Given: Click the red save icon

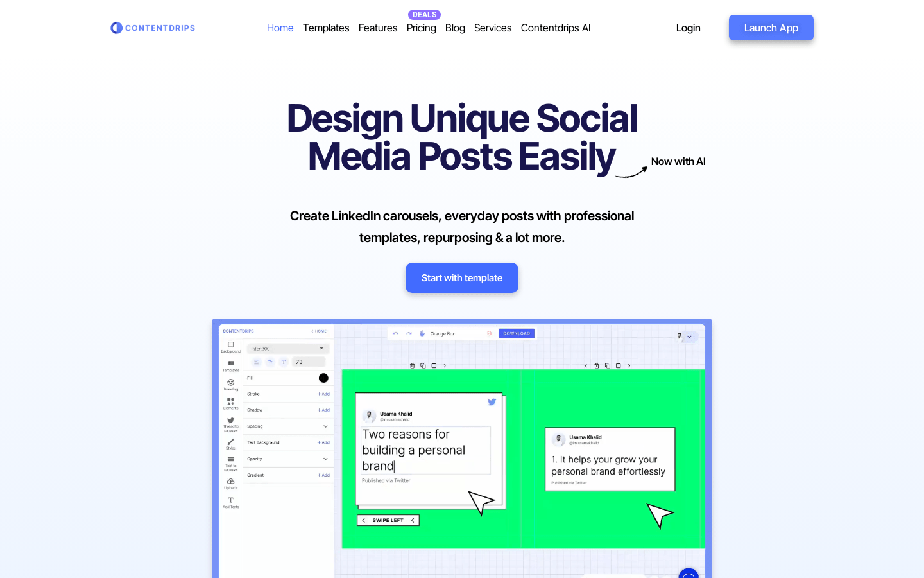Looking at the screenshot, I should (x=490, y=333).
